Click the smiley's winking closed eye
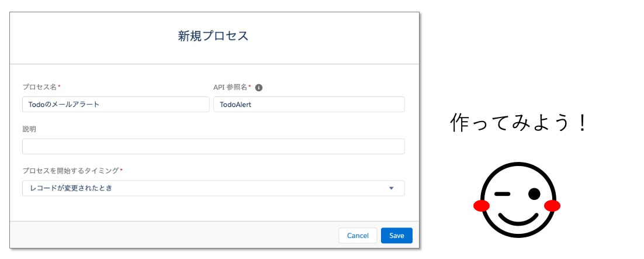This screenshot has width=644, height=259. pos(503,194)
